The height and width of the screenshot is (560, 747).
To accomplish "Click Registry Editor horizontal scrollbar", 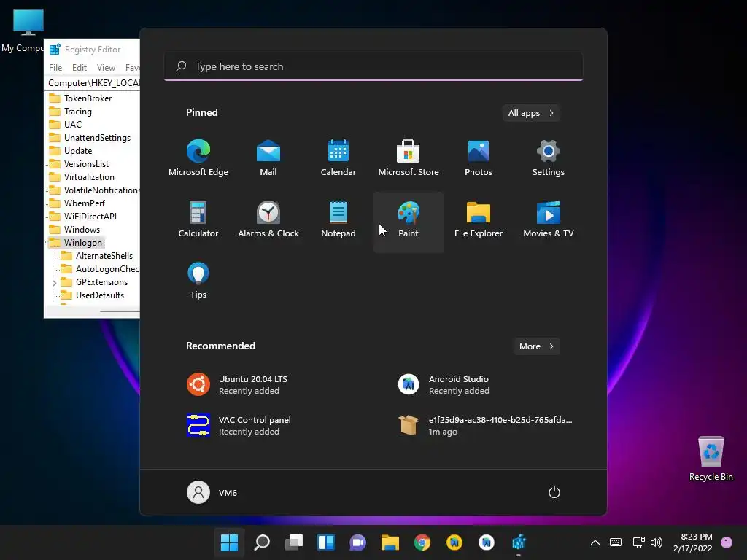I will (x=120, y=311).
